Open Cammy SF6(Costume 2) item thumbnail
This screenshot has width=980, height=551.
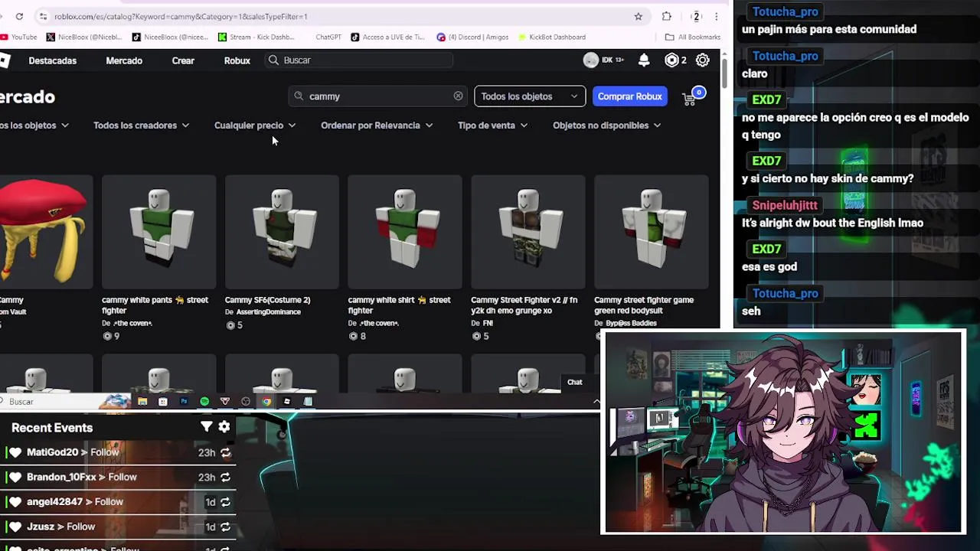[x=282, y=232]
